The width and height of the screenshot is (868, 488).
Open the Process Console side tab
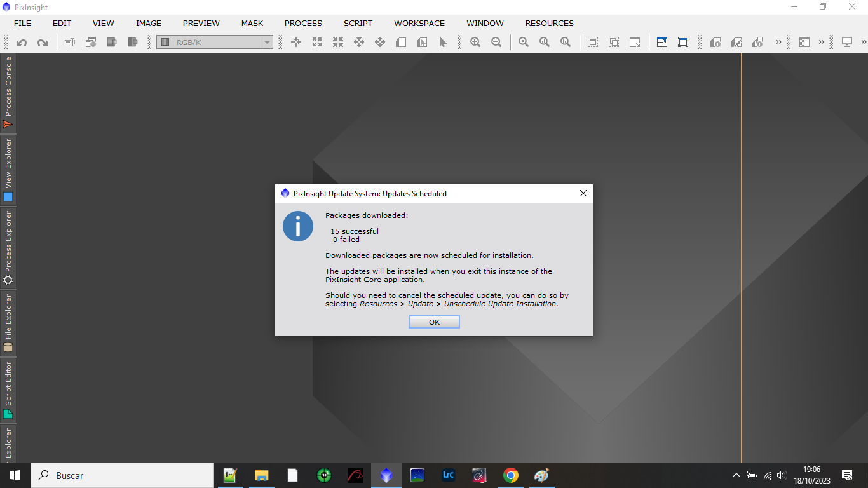pyautogui.click(x=8, y=93)
